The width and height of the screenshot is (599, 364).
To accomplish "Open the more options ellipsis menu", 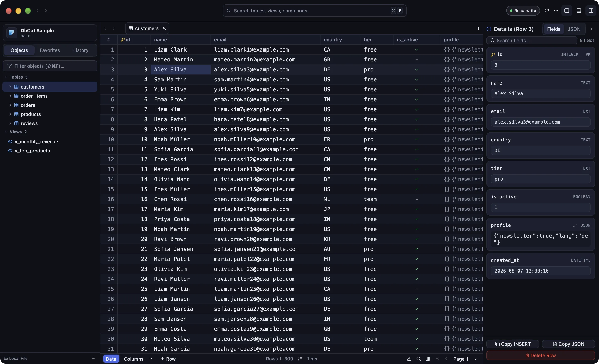I will [x=556, y=11].
